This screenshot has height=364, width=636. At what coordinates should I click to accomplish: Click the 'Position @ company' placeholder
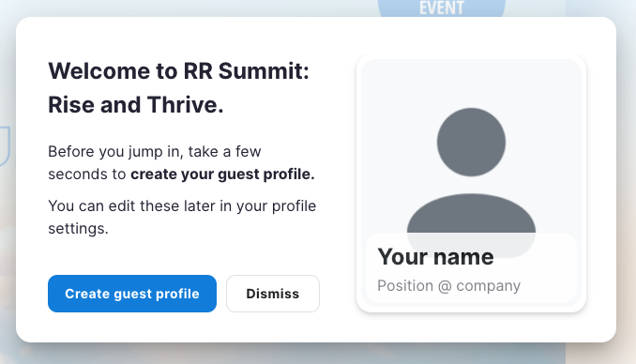[x=448, y=286]
